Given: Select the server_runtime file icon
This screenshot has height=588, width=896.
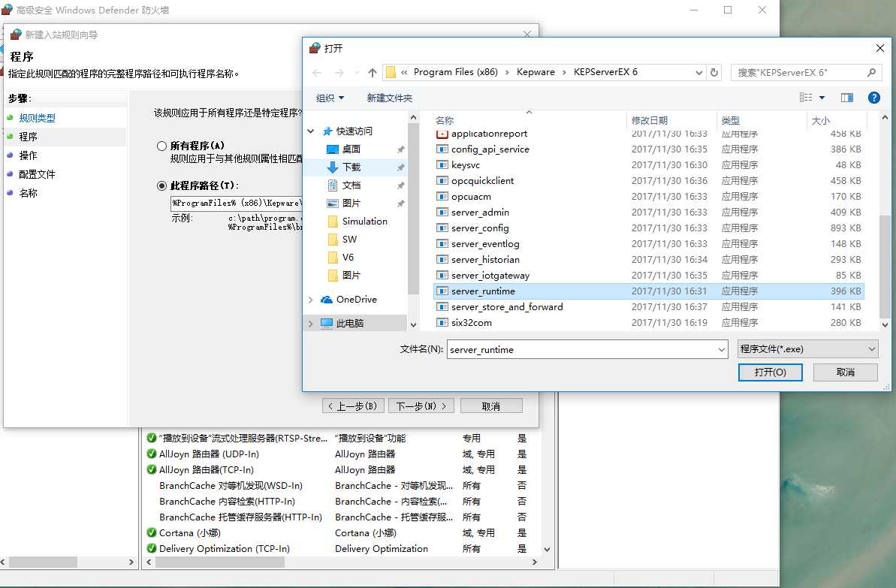Looking at the screenshot, I should coord(442,291).
